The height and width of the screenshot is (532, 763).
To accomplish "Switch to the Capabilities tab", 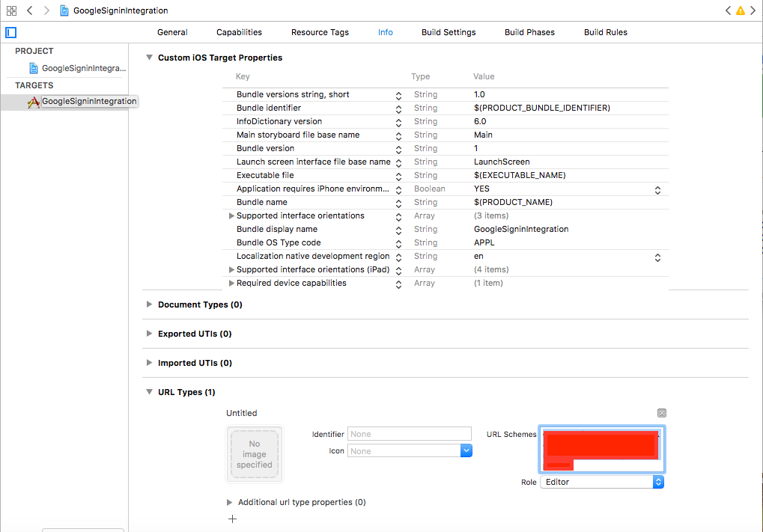I will coord(239,32).
